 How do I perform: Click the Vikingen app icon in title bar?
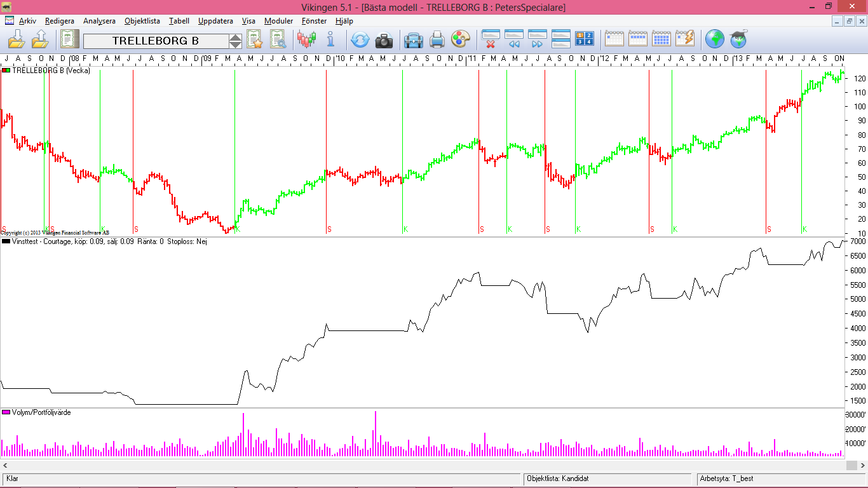[x=6, y=7]
